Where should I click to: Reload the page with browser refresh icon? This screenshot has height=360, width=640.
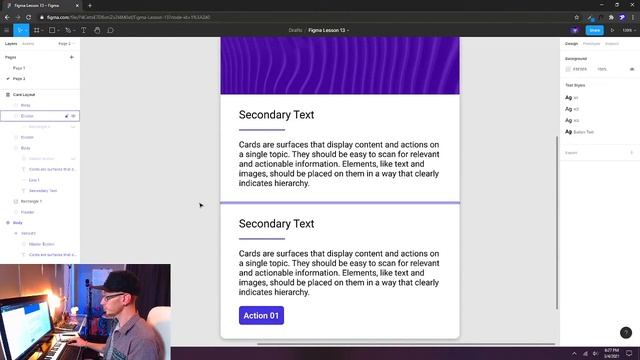point(28,17)
